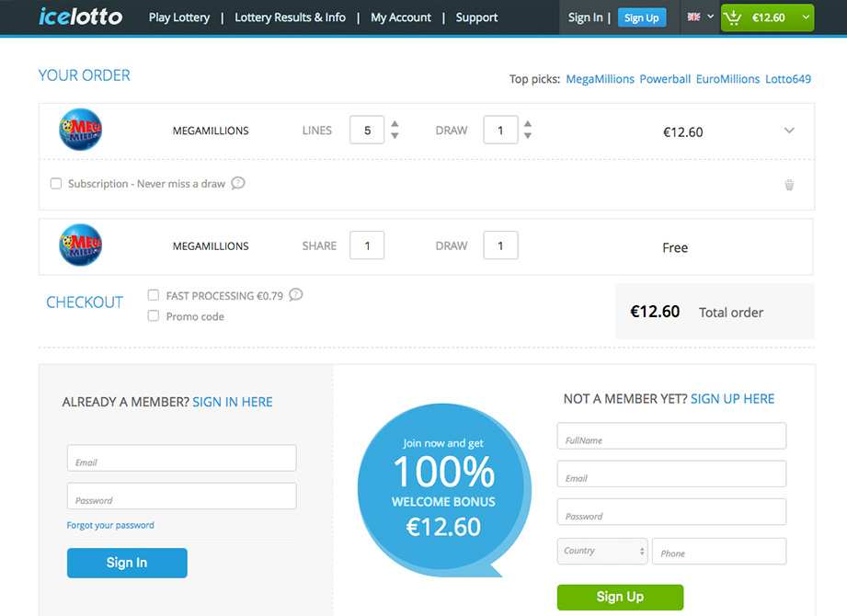Click the Forgot your password link

[110, 525]
